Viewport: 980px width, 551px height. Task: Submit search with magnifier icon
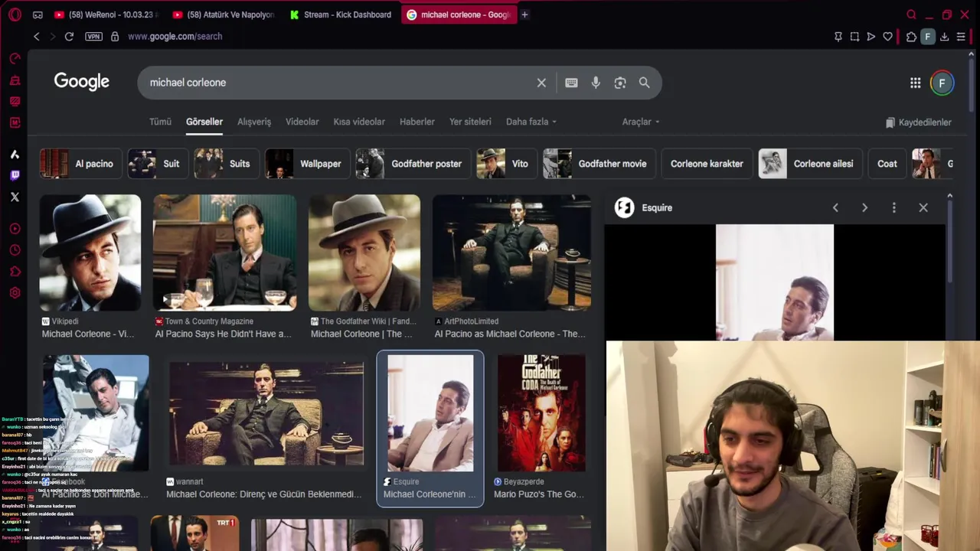coord(644,83)
